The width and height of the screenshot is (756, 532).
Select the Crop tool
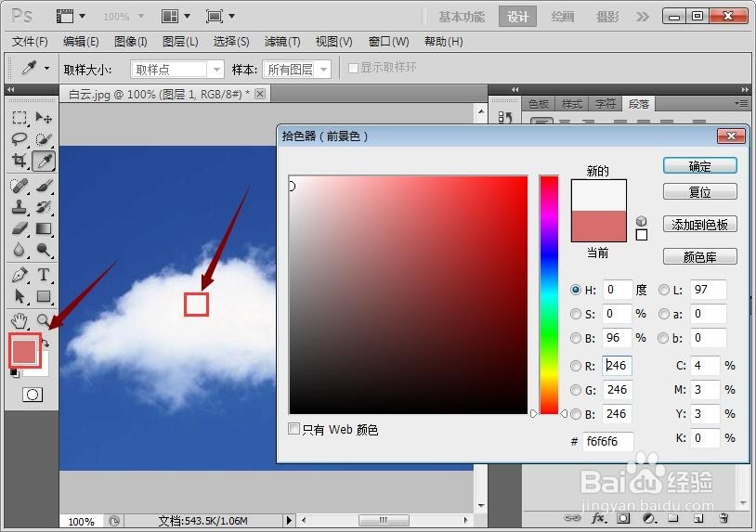[20, 161]
